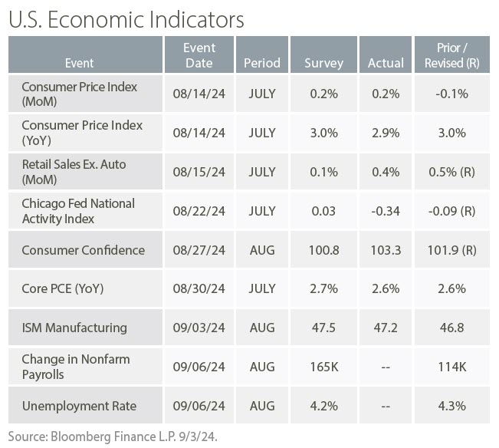
Task: Click the Survey column header
Action: (x=323, y=63)
